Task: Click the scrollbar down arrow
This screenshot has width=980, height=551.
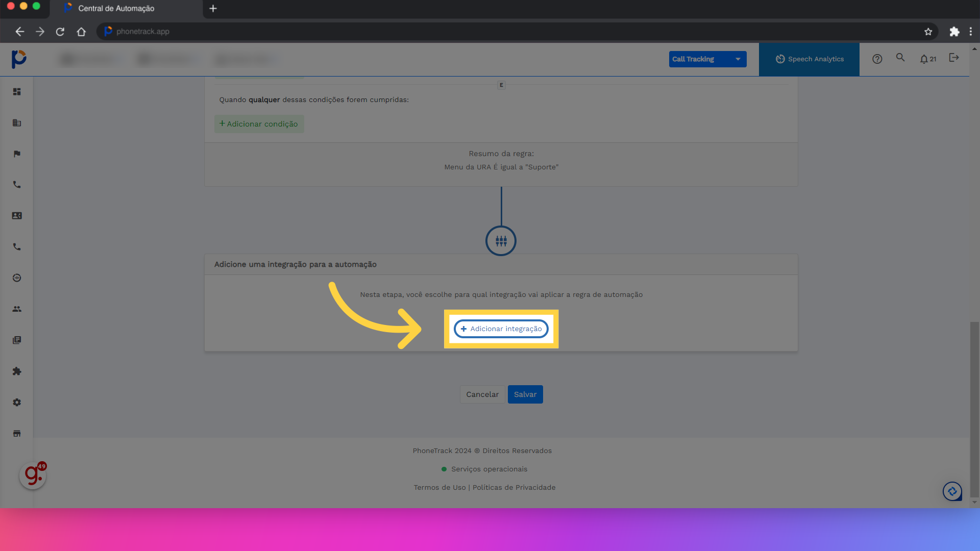Action: pos(974,503)
